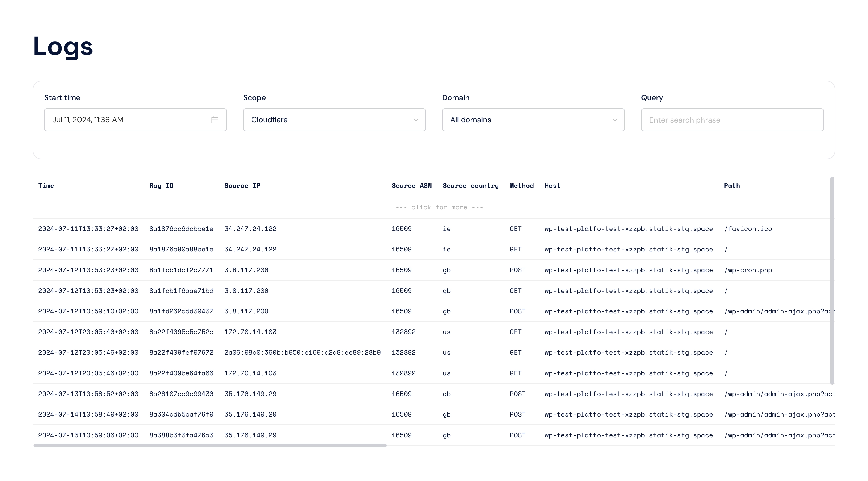Image resolution: width=868 pixels, height=481 pixels.
Task: Select Ray ID 8a22f4095c5c752c
Action: point(181,332)
